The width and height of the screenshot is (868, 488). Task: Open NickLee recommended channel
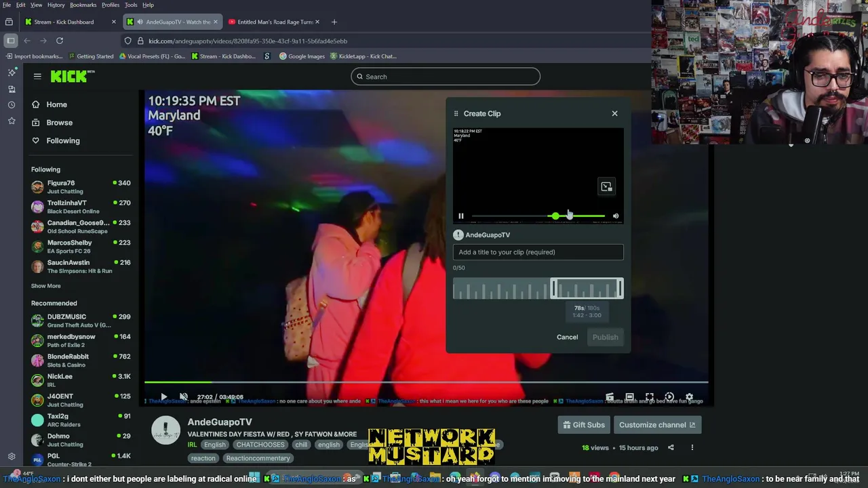[x=81, y=380]
